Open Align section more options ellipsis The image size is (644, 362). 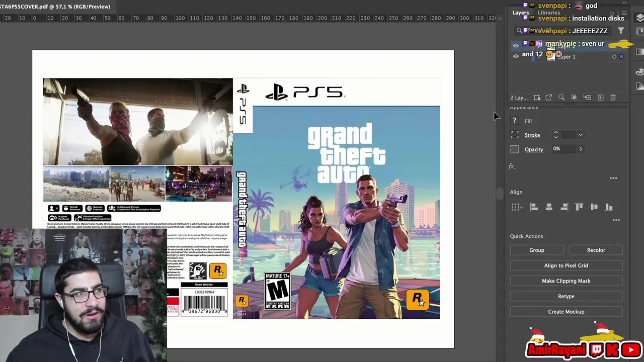coord(616,220)
